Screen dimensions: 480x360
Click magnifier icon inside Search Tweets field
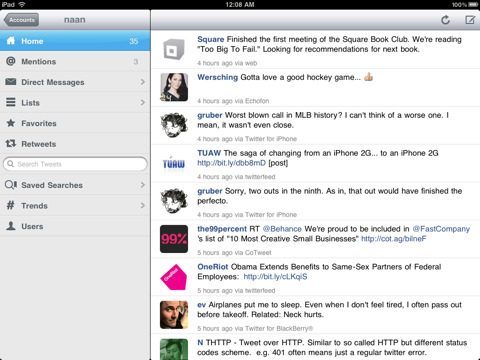pyautogui.click(x=11, y=164)
